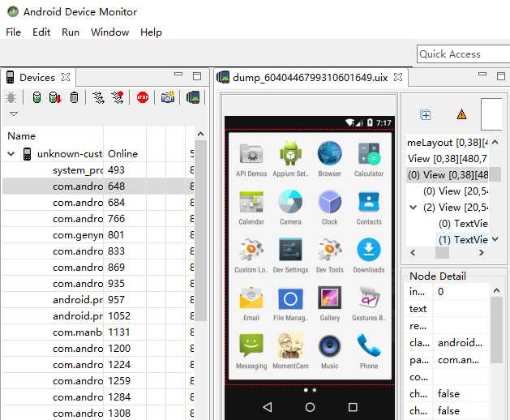Select the Devices tab
The width and height of the screenshot is (510, 420).
pyautogui.click(x=37, y=77)
